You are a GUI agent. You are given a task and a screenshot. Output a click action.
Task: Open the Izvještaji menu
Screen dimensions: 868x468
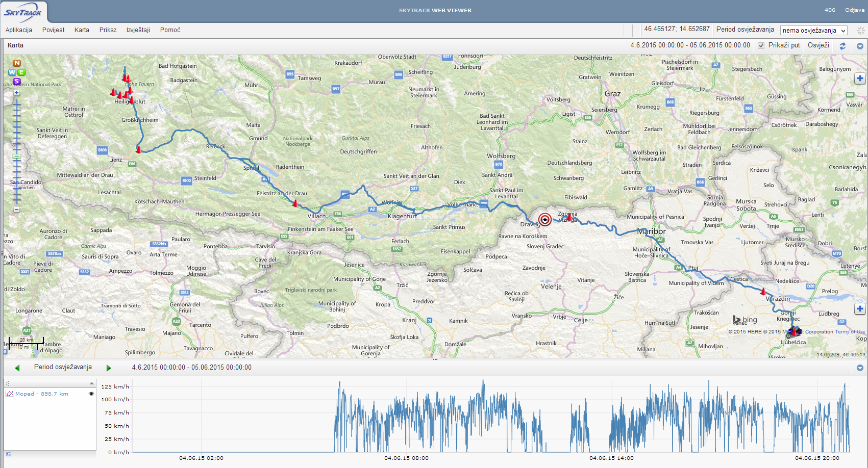138,30
